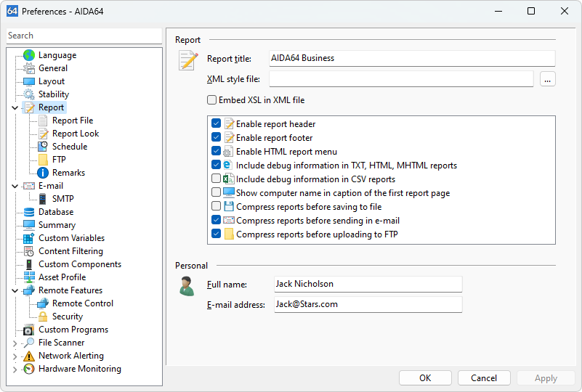Image resolution: width=582 pixels, height=392 pixels.
Task: Click the Hardware Monitoring gauge icon
Action: 29,369
